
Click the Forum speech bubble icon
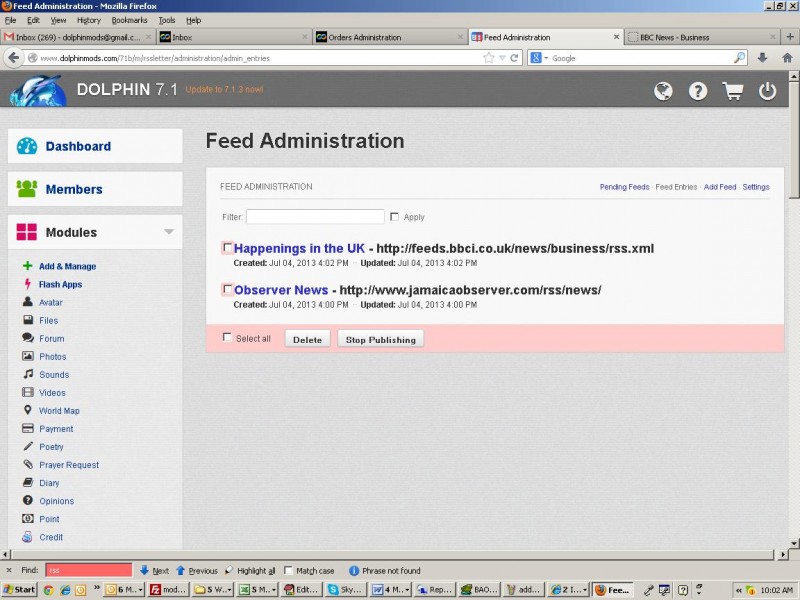click(28, 338)
